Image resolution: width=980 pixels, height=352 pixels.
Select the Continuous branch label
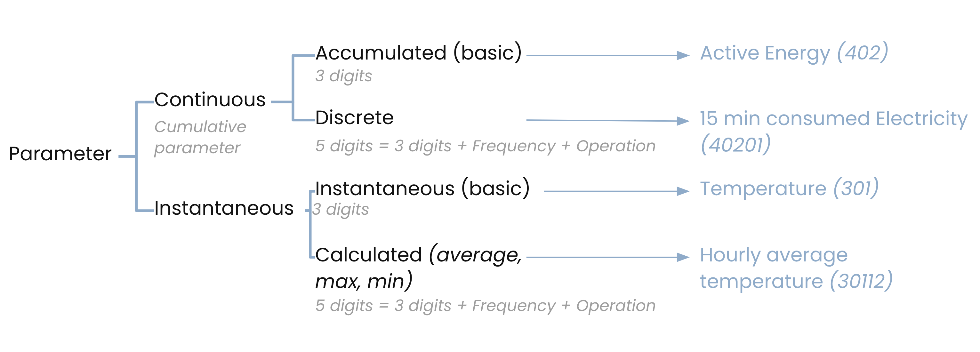210,100
